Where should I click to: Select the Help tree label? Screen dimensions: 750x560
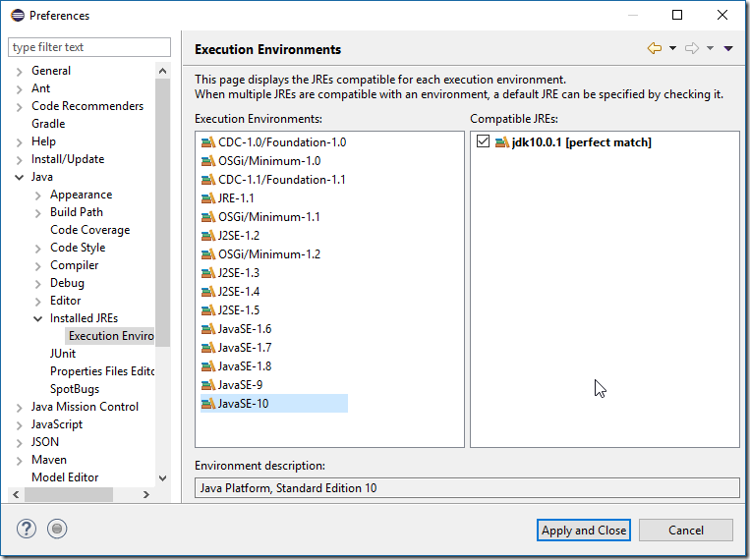pyautogui.click(x=43, y=141)
